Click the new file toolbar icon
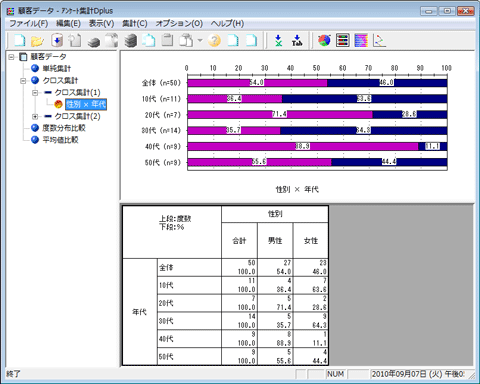The height and width of the screenshot is (384, 480). pos(19,41)
